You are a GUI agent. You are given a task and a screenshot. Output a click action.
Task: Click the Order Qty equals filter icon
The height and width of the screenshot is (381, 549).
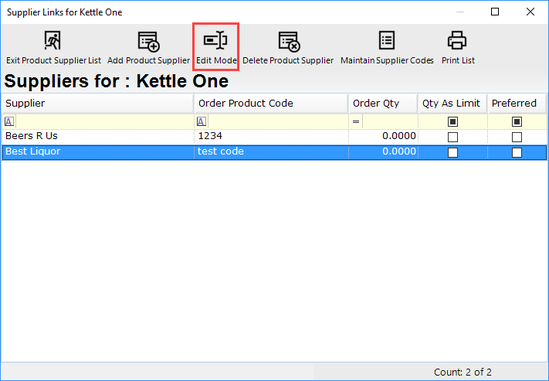pyautogui.click(x=356, y=122)
